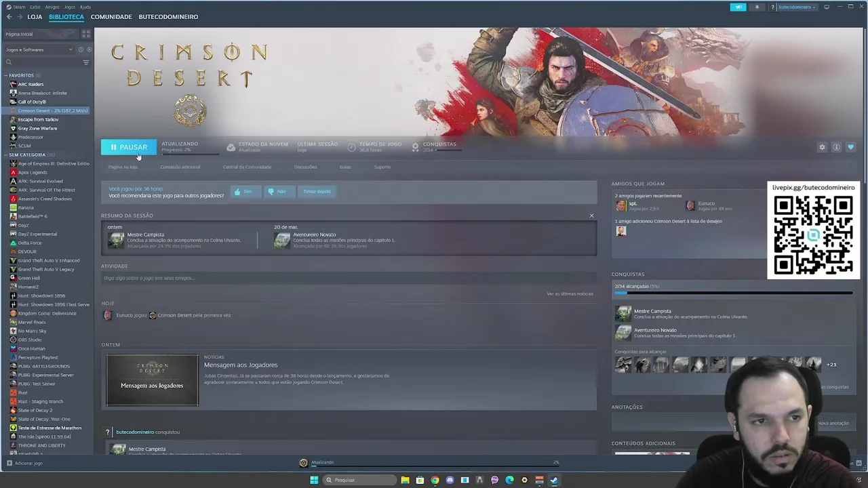Open game settings gear icon
868x488 pixels.
[822, 147]
